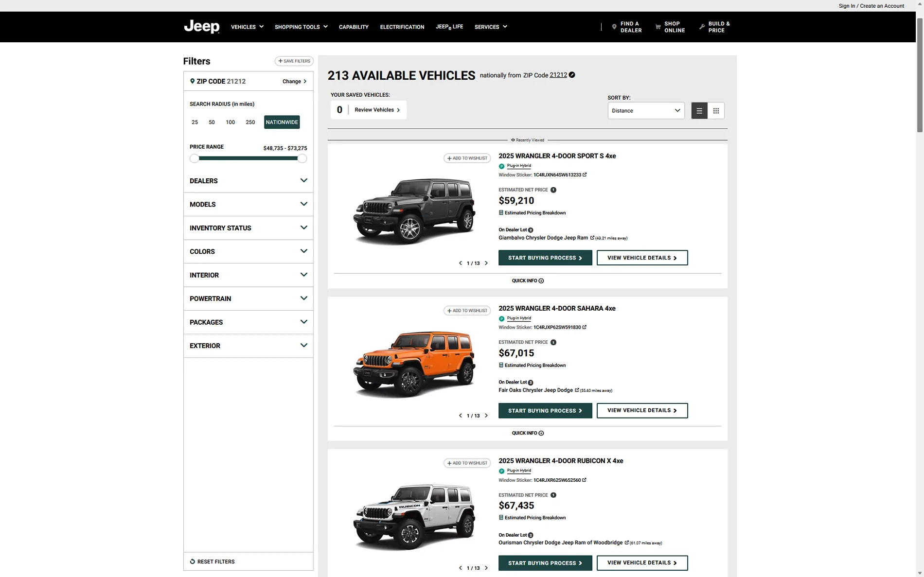924x577 pixels.
Task: Click Sahara On Dealer Lot info icon
Action: coord(531,383)
